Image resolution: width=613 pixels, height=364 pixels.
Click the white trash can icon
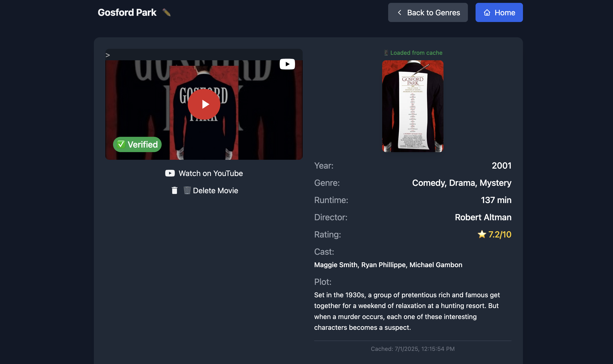pyautogui.click(x=174, y=190)
